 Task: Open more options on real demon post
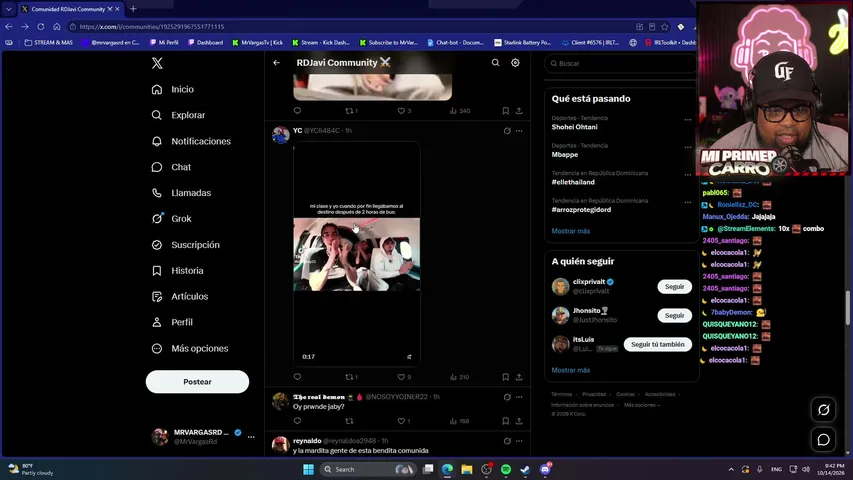[x=519, y=397]
